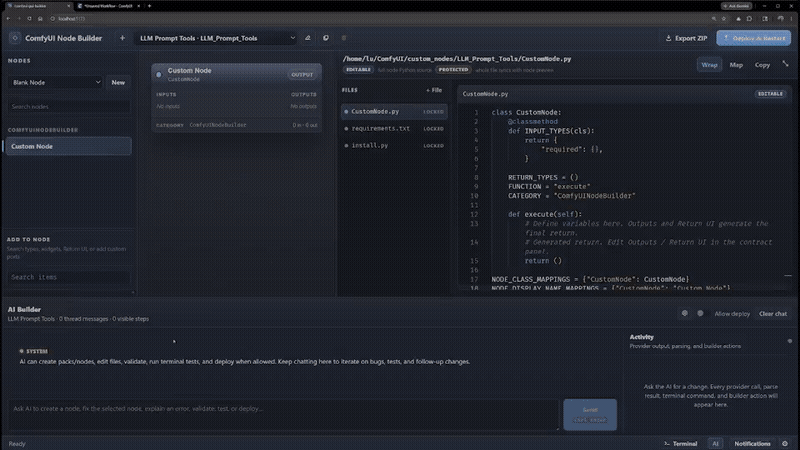Open settings via status bar gear icon
The image size is (800, 450).
click(785, 444)
